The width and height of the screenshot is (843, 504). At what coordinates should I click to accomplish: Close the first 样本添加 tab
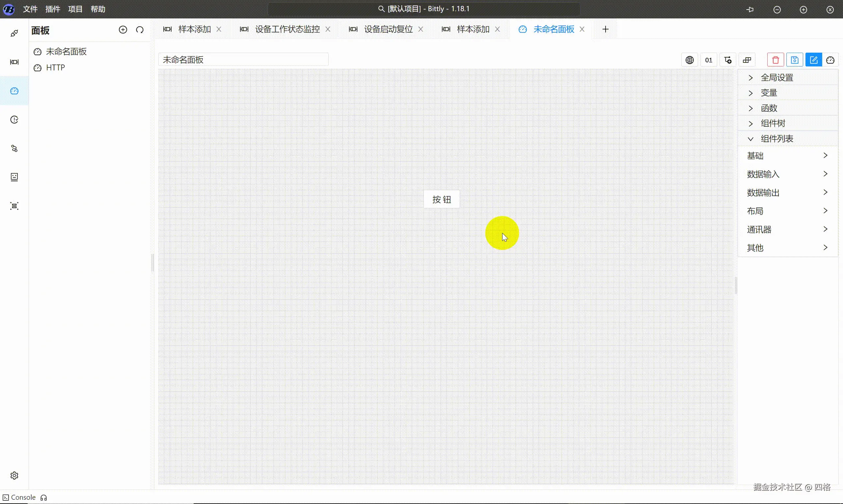219,29
